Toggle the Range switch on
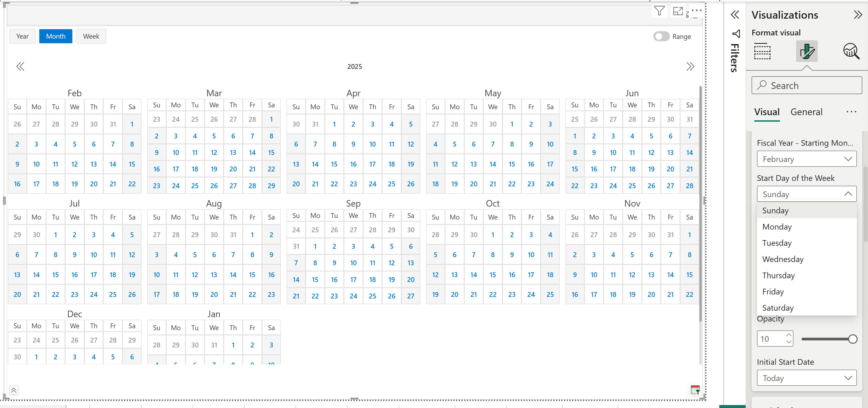The width and height of the screenshot is (868, 408). pyautogui.click(x=661, y=37)
